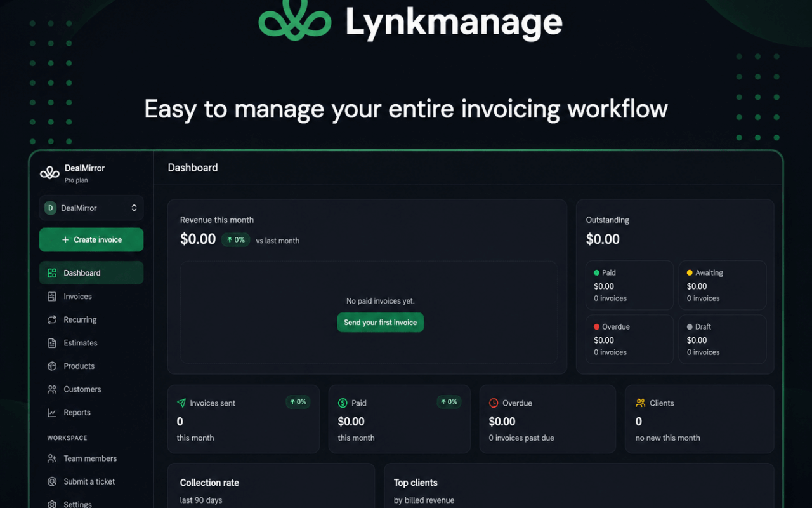Click the Clients people icon
The image size is (812, 508).
(x=640, y=403)
